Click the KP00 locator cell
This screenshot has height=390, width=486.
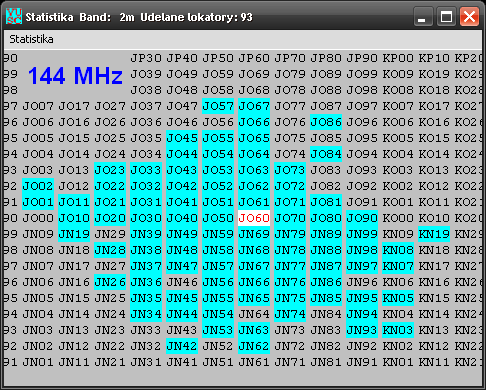[398, 58]
